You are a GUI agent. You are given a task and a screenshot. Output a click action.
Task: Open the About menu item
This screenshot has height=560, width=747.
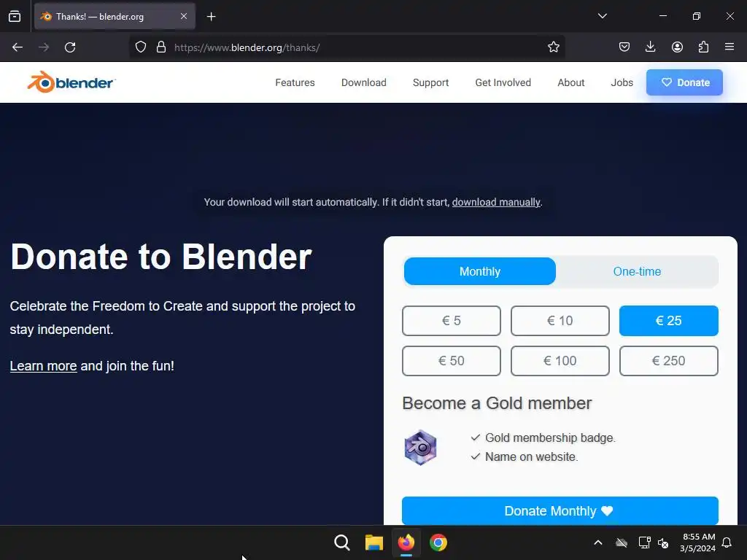click(570, 82)
